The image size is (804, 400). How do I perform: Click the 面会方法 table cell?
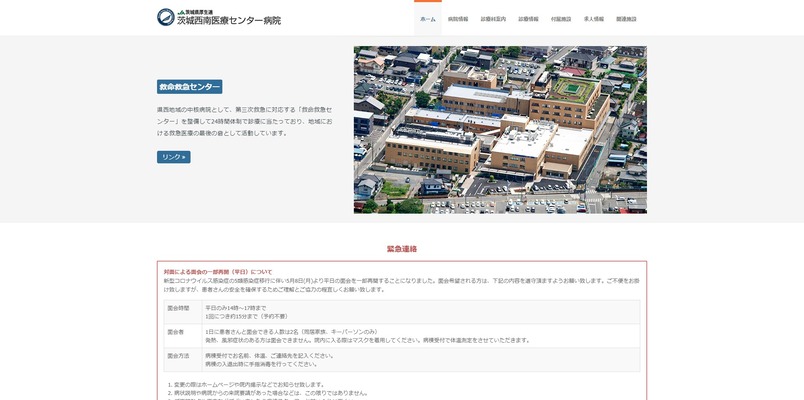click(183, 359)
